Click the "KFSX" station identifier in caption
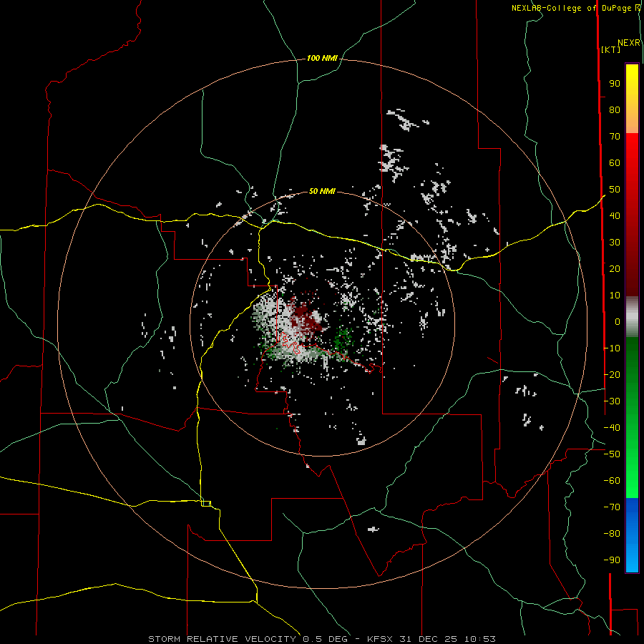Image resolution: width=644 pixels, height=644 pixels. (380, 639)
